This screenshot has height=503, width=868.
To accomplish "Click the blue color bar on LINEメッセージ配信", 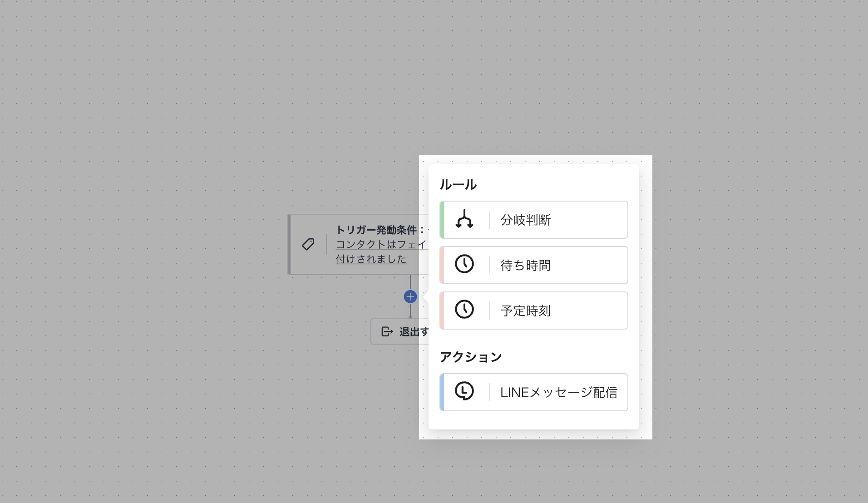I will pos(442,392).
